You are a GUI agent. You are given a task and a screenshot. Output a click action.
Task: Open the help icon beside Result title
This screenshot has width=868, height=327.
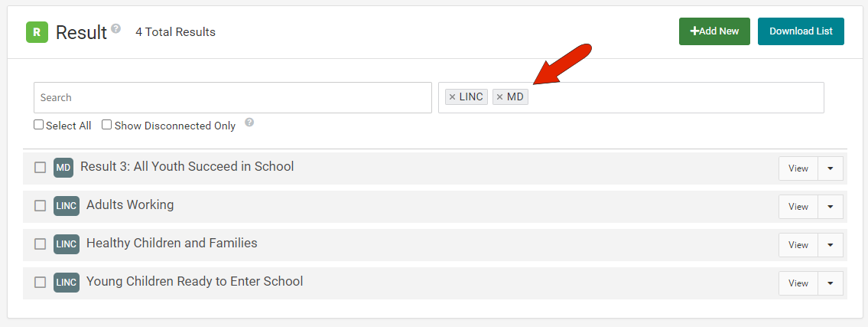(x=115, y=28)
